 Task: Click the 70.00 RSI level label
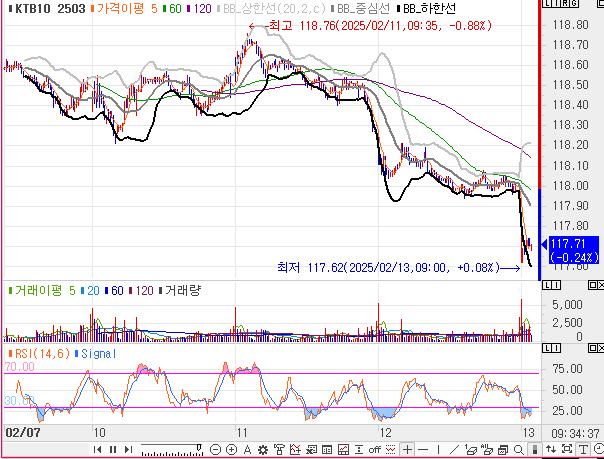[x=19, y=367]
